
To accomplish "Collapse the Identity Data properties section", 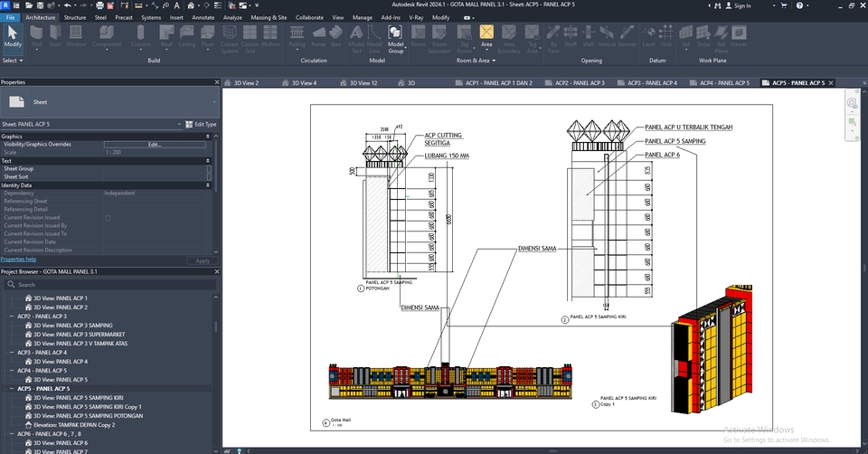I will (x=208, y=185).
